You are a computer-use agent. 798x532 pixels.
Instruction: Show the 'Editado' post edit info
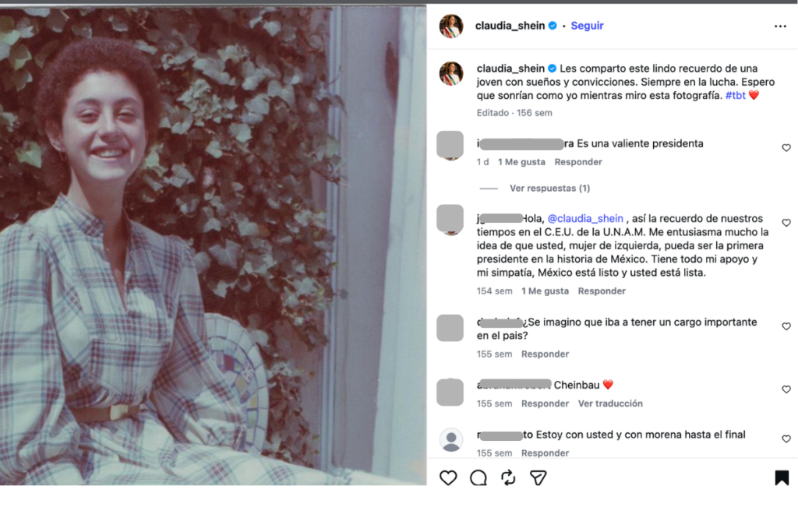point(493,112)
